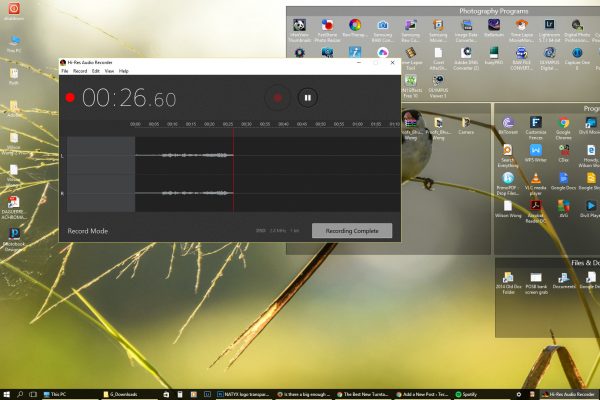Launch the WPS Writer desktop icon

[x=536, y=153]
